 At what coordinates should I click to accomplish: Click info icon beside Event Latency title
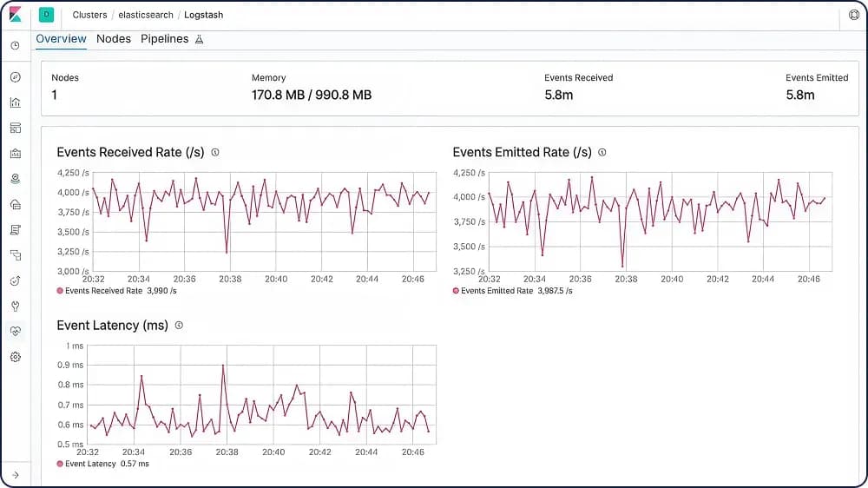[x=179, y=326]
